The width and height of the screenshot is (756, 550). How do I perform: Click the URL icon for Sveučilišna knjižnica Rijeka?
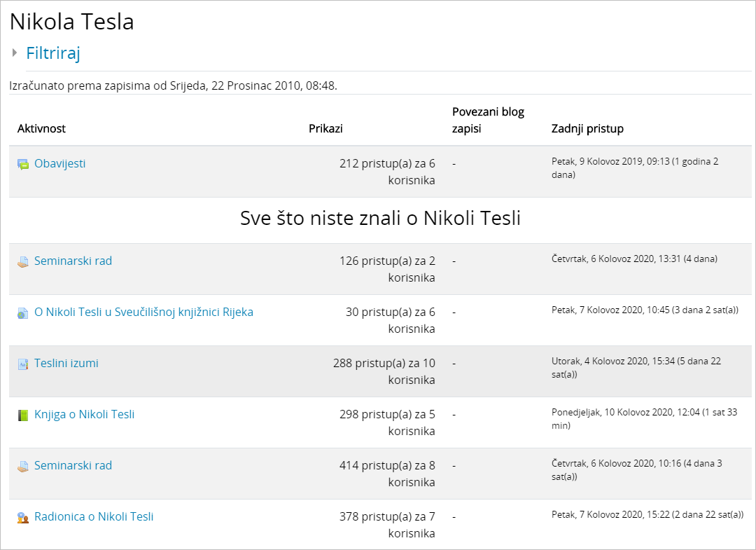[x=23, y=313]
